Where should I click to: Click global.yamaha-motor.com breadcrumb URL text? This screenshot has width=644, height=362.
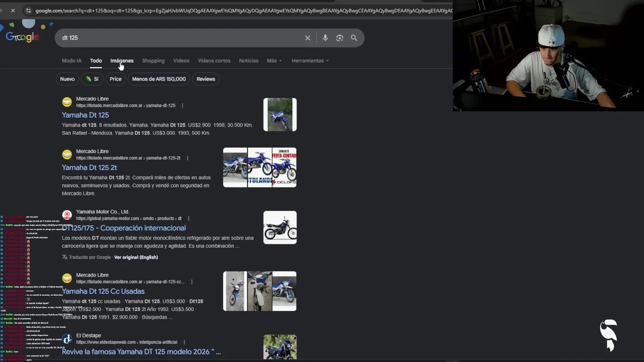click(x=129, y=219)
